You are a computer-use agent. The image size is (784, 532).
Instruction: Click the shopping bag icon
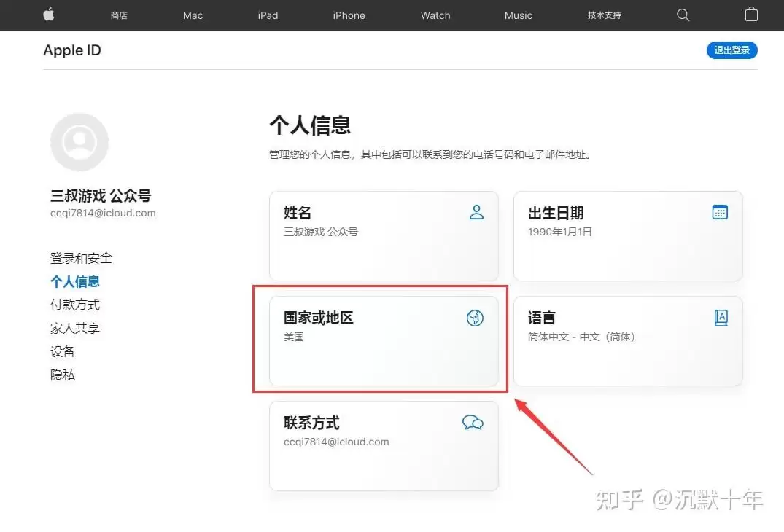click(x=751, y=15)
